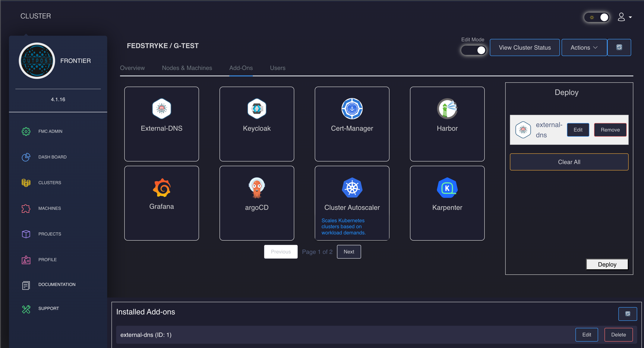The width and height of the screenshot is (644, 348).
Task: Click the refresh icon beside Actions
Action: pos(619,47)
